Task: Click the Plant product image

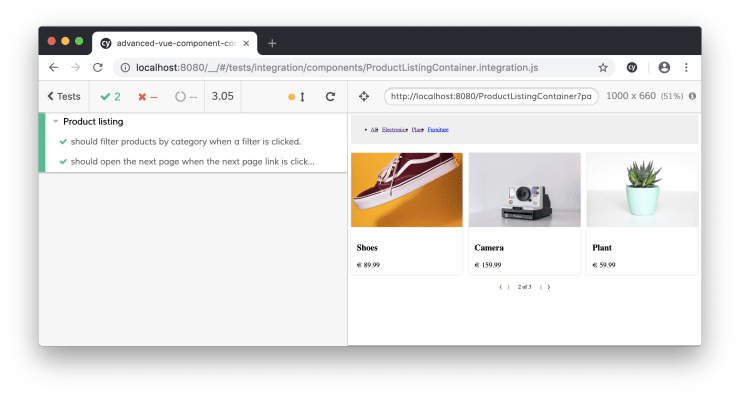Action: (x=642, y=190)
